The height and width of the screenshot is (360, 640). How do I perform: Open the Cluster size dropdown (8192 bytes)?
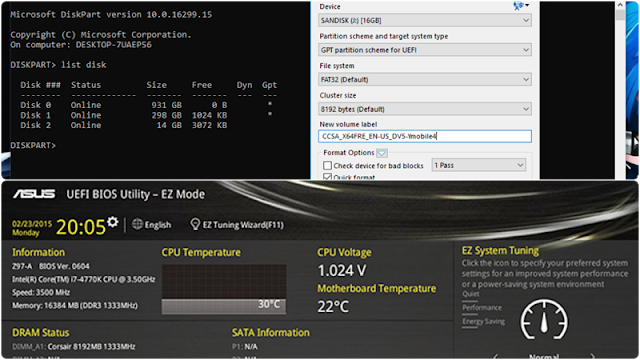pyautogui.click(x=424, y=109)
